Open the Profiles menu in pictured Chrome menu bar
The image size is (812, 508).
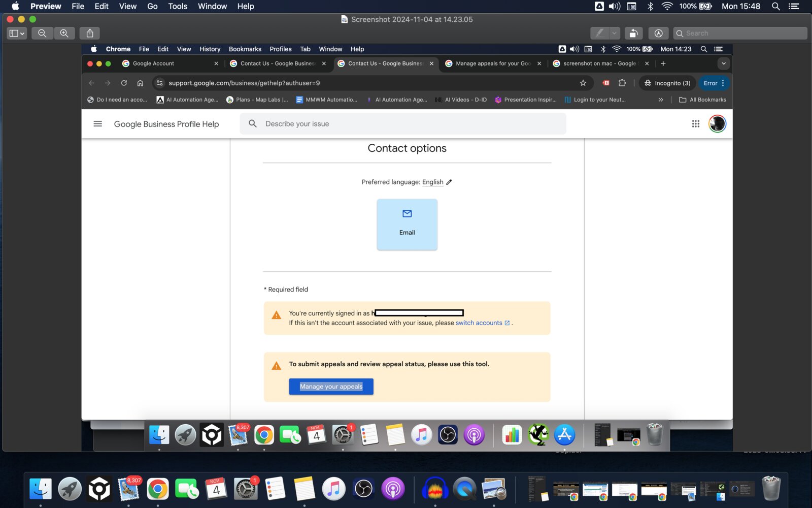tap(280, 49)
